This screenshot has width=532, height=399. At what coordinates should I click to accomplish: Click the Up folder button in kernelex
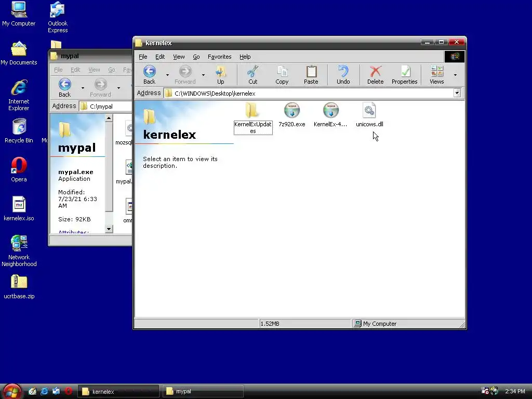220,75
